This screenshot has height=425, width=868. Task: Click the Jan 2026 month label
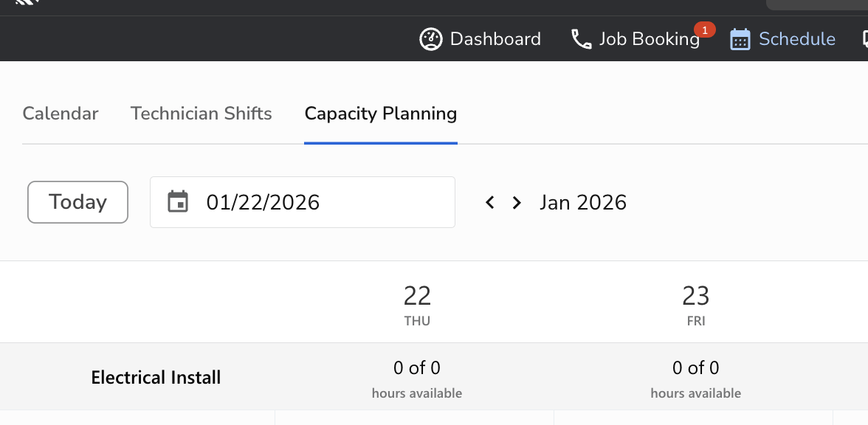pos(583,202)
